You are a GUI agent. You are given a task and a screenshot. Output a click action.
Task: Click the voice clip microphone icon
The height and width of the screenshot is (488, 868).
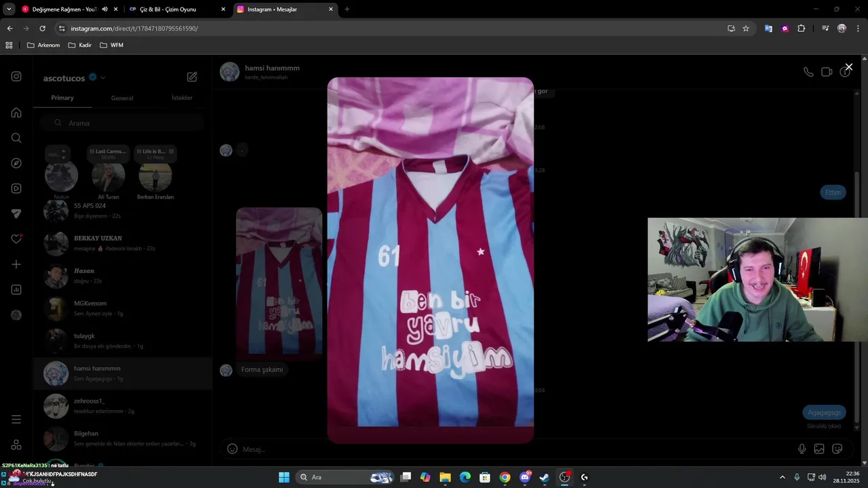coord(802,449)
